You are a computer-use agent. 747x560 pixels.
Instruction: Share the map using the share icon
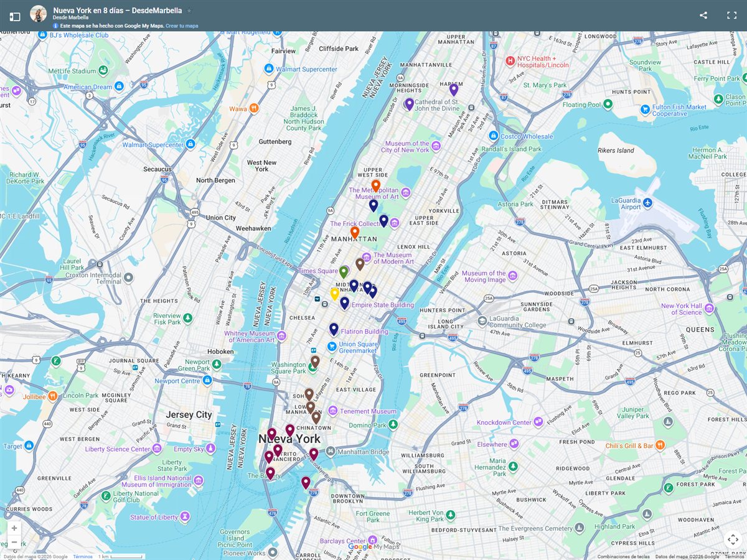[703, 16]
